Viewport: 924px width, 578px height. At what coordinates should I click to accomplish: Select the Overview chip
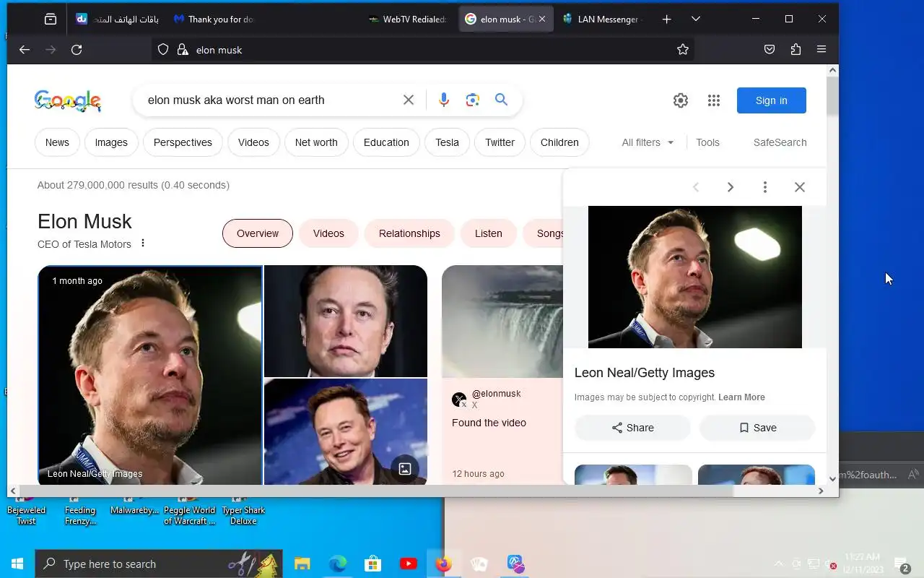click(258, 233)
